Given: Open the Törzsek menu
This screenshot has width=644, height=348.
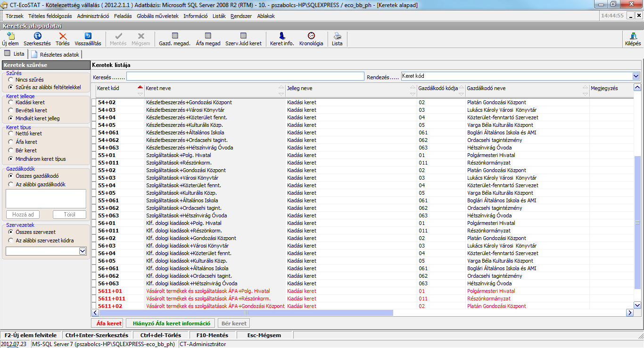Looking at the screenshot, I should click(x=15, y=16).
